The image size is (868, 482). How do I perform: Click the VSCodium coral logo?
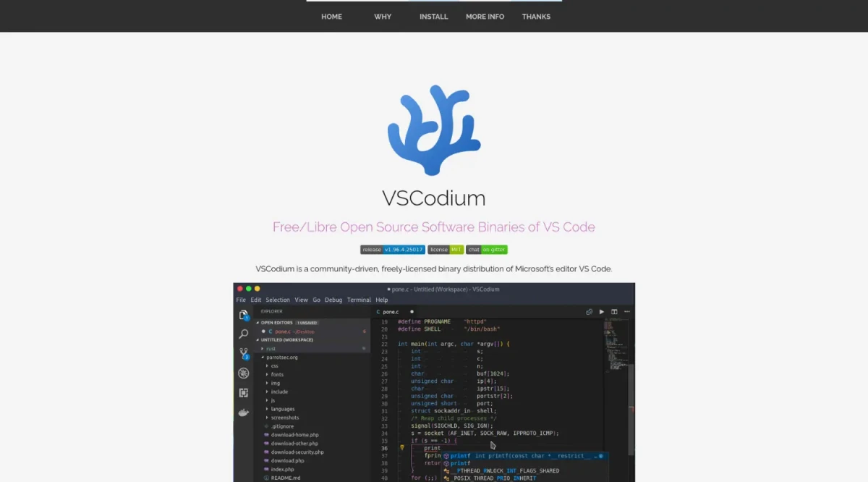click(x=434, y=130)
